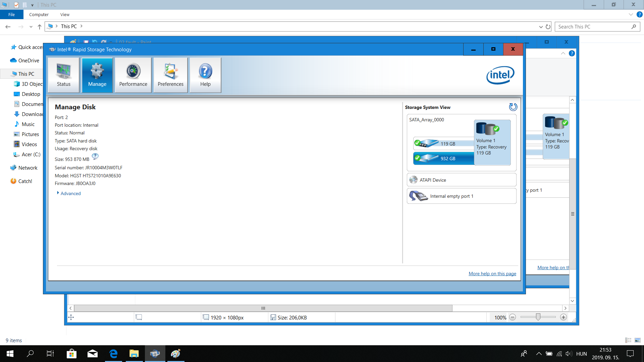Open the Computer ribbon tab

point(39,14)
